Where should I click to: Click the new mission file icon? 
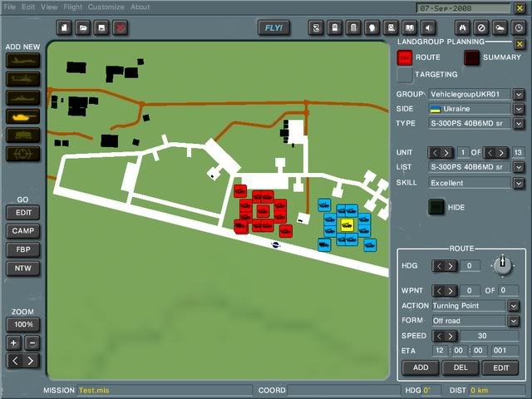[65, 27]
